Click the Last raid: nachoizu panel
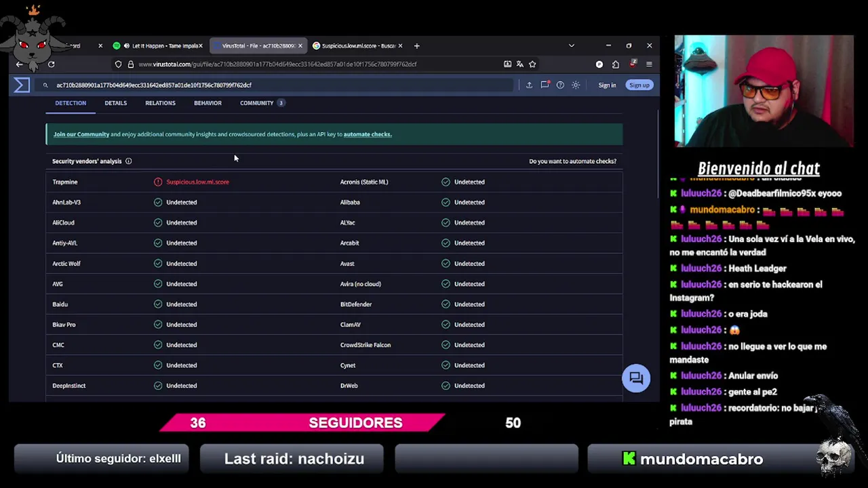868x488 pixels. click(x=292, y=459)
